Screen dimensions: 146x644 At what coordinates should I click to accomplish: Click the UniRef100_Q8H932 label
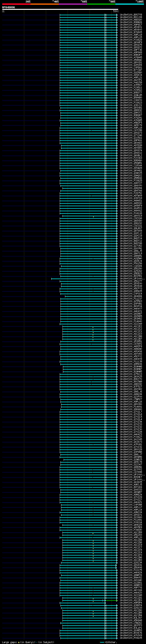[x=131, y=110]
